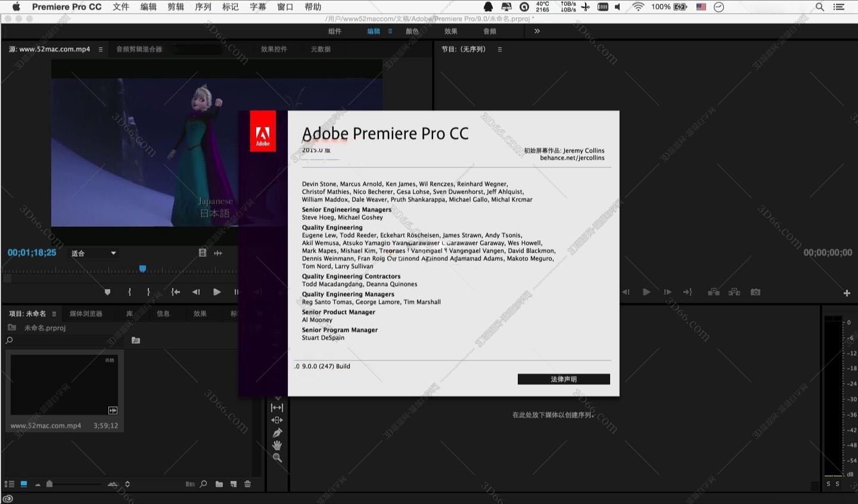Click the blue playhead on source ruler

(142, 269)
